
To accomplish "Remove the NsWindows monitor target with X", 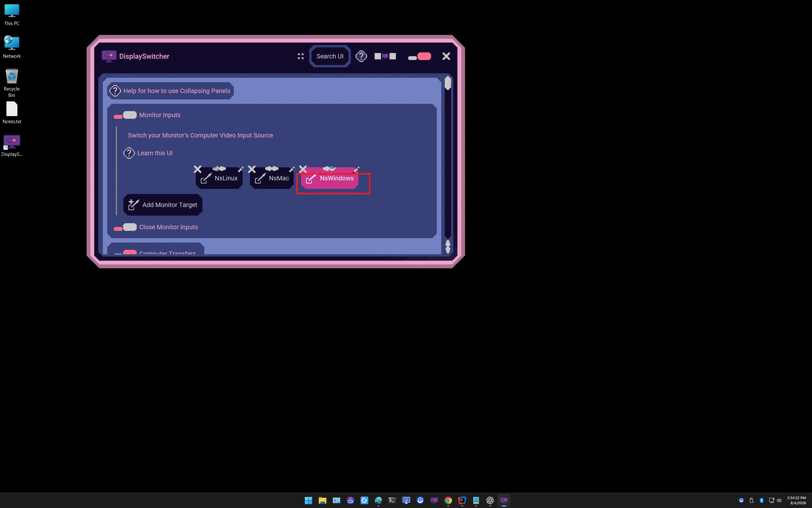I will point(303,169).
